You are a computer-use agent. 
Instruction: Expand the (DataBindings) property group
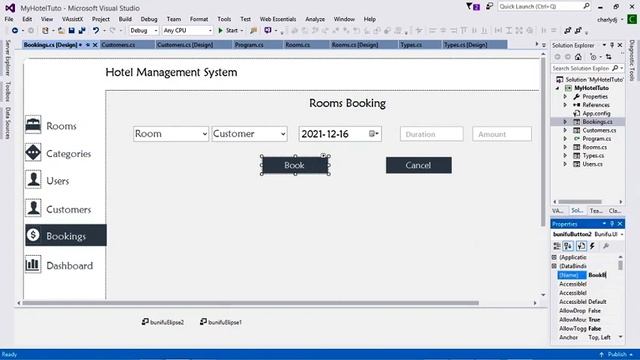pyautogui.click(x=554, y=266)
